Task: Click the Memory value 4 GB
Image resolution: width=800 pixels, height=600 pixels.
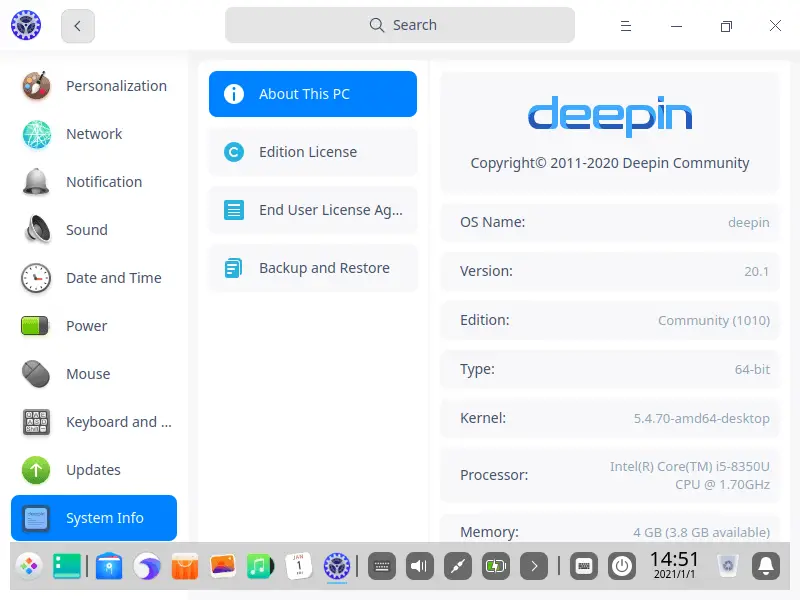Action: [x=702, y=532]
